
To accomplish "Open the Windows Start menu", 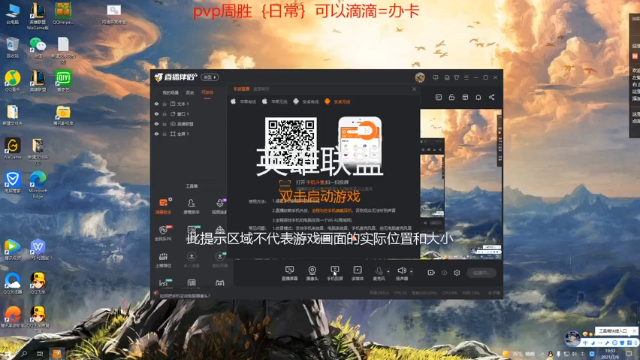I will click(x=7, y=353).
